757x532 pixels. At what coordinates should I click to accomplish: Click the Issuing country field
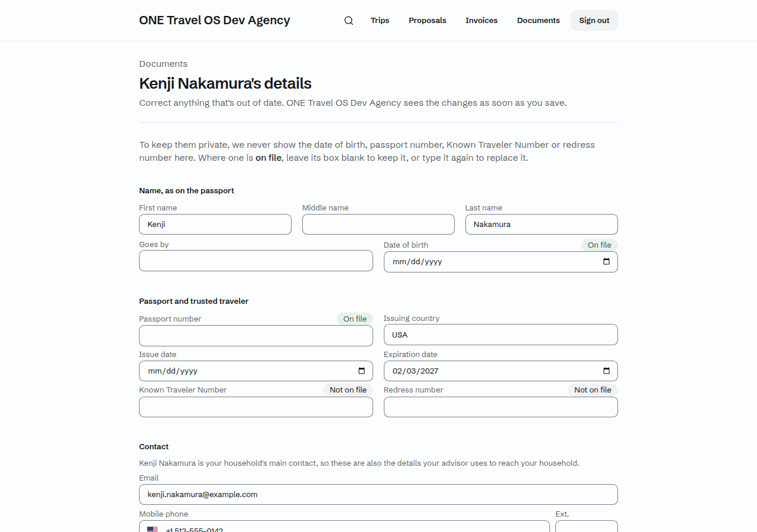[501, 335]
